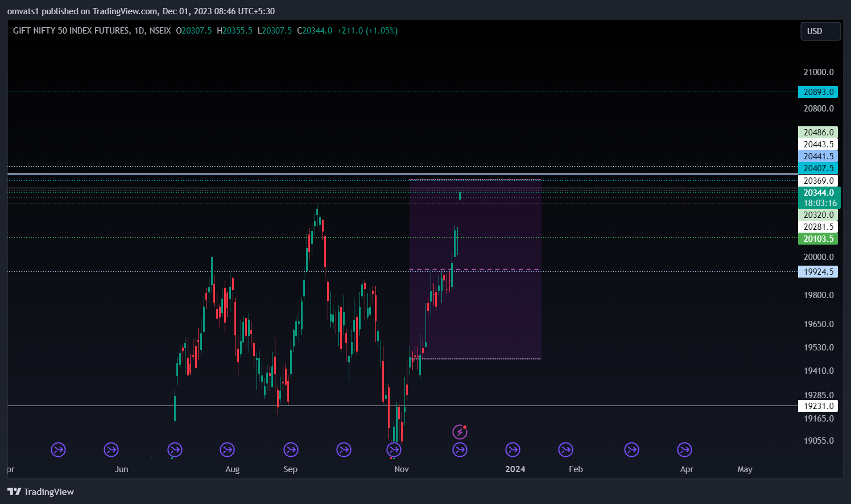
Task: Select the 20443.5 price label
Action: [x=818, y=144]
